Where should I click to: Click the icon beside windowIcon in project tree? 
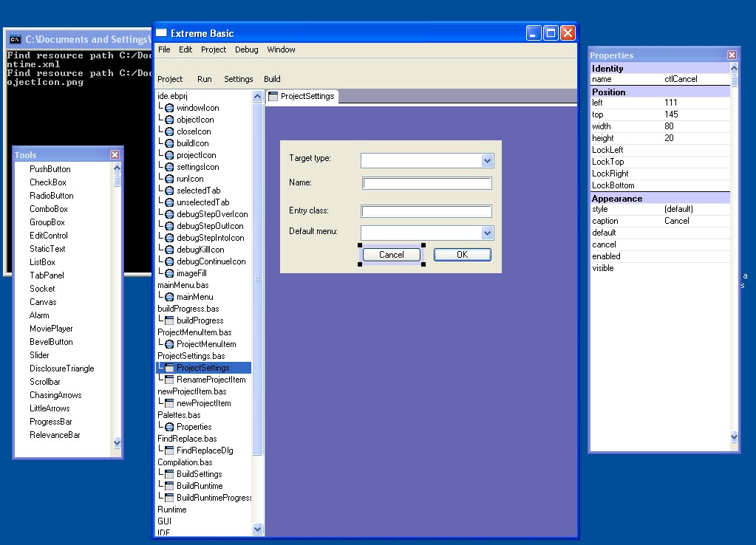(169, 108)
